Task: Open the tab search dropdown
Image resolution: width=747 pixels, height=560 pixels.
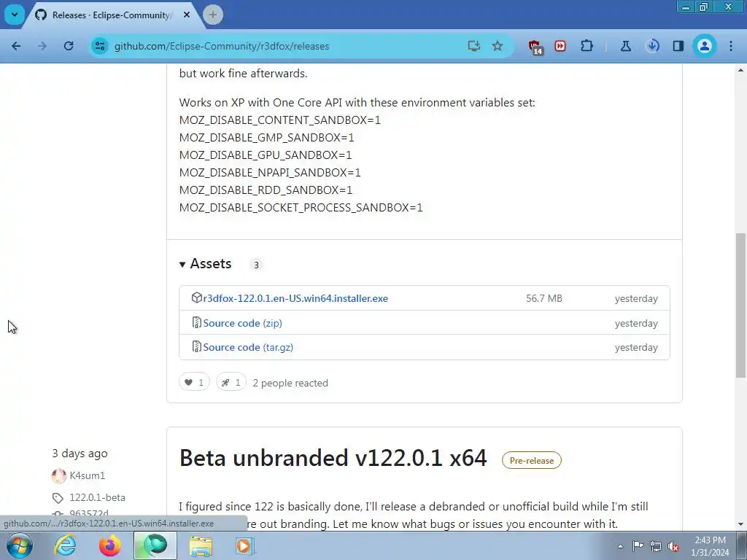Action: click(15, 15)
